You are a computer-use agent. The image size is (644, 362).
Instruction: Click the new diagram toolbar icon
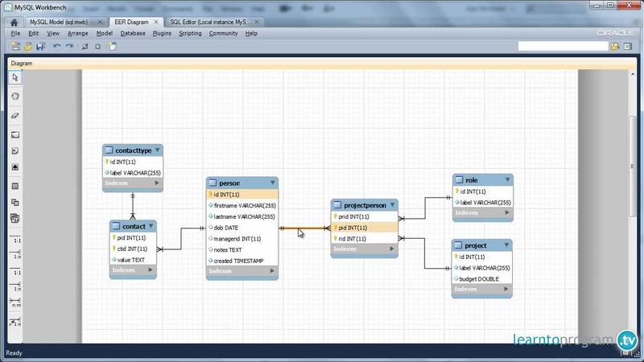(113, 47)
